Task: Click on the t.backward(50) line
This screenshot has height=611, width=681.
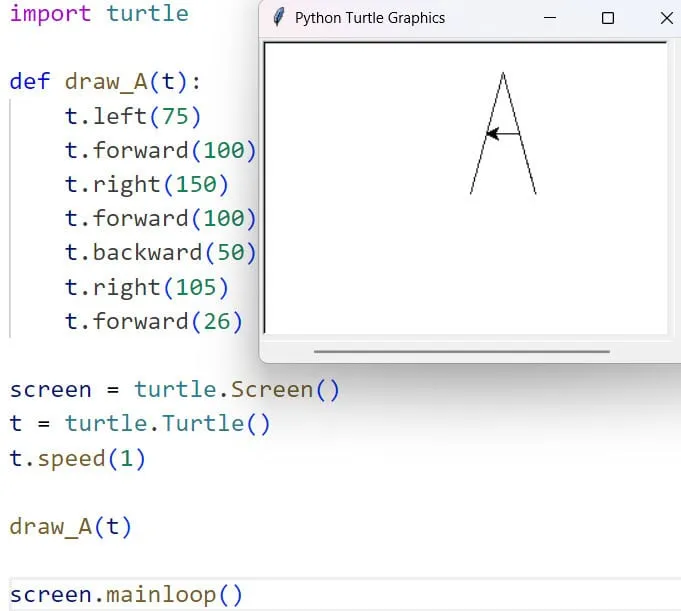Action: point(160,253)
